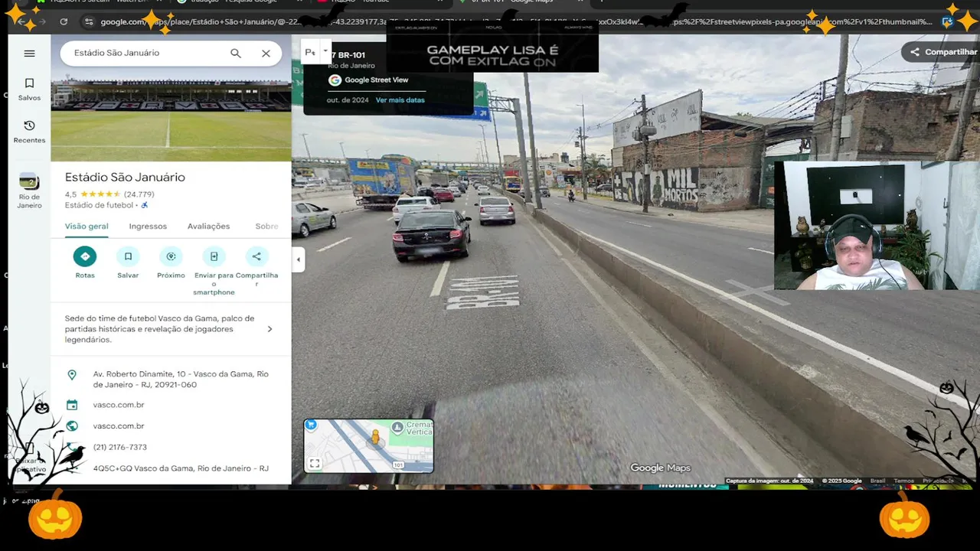Click the location pin icon by address
This screenshot has width=980, height=551.
click(72, 375)
